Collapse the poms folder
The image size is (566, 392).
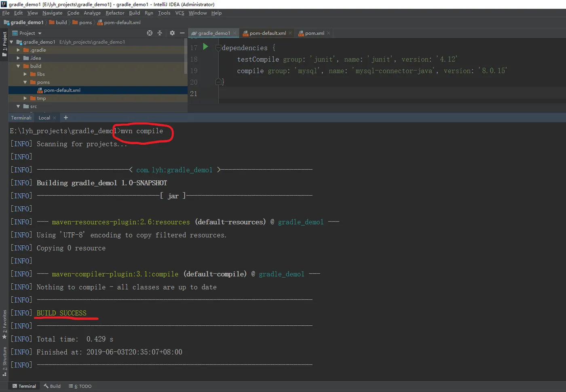pos(25,82)
